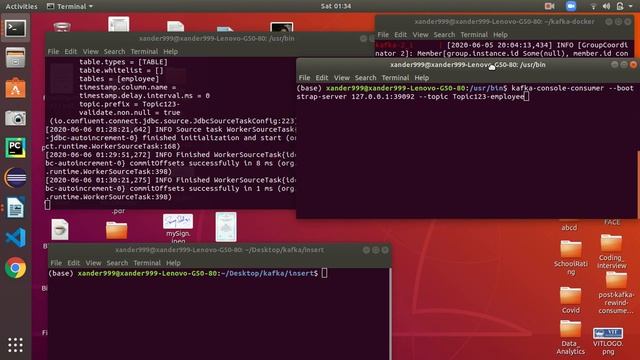Launch Eclipse from the dock
640x360 pixels.
coord(16,178)
